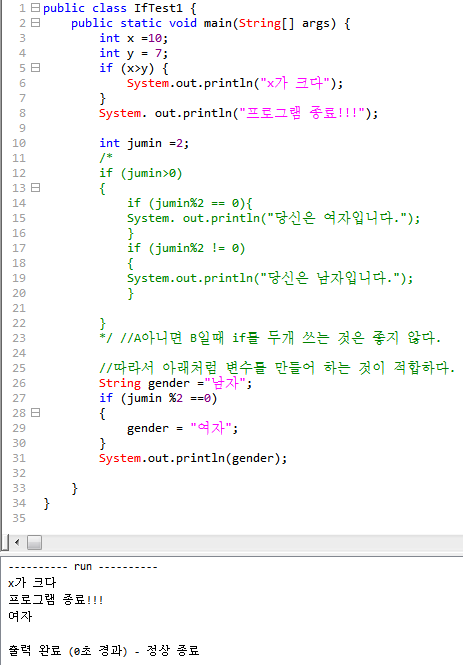Click 'String gender ="남자";' line
This screenshot has width=463, height=665.
tap(176, 383)
